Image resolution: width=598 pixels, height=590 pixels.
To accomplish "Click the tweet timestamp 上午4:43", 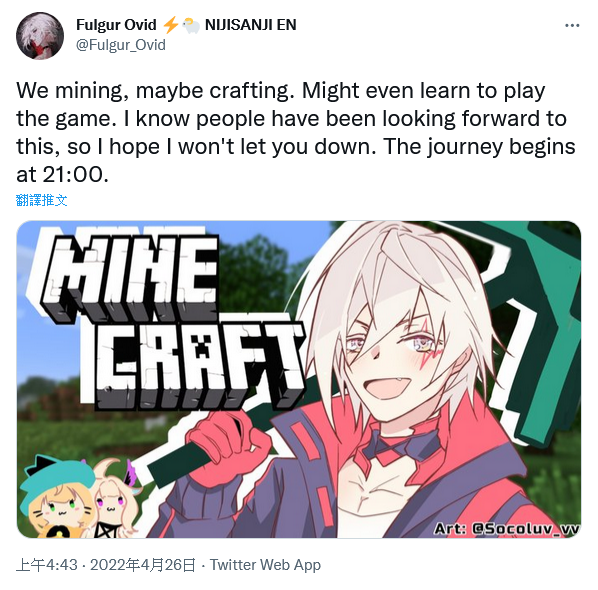I will (x=47, y=565).
